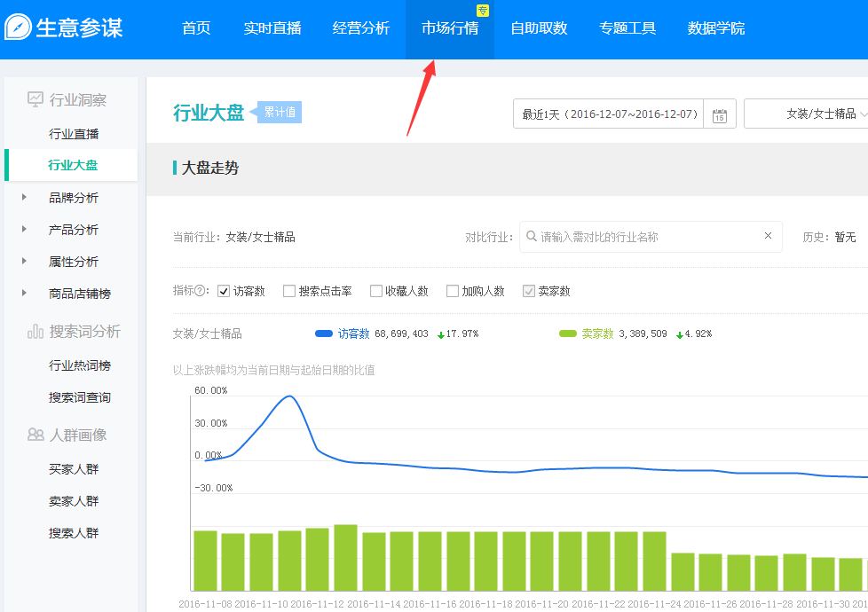Enable the 搜索点击率 checkbox
Viewport: 868px width, 612px height.
point(289,291)
